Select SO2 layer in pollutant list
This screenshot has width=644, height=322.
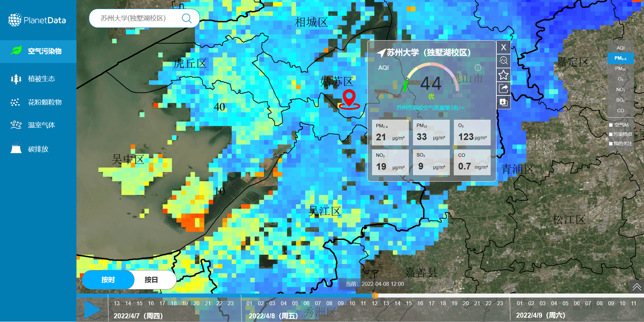tap(621, 100)
